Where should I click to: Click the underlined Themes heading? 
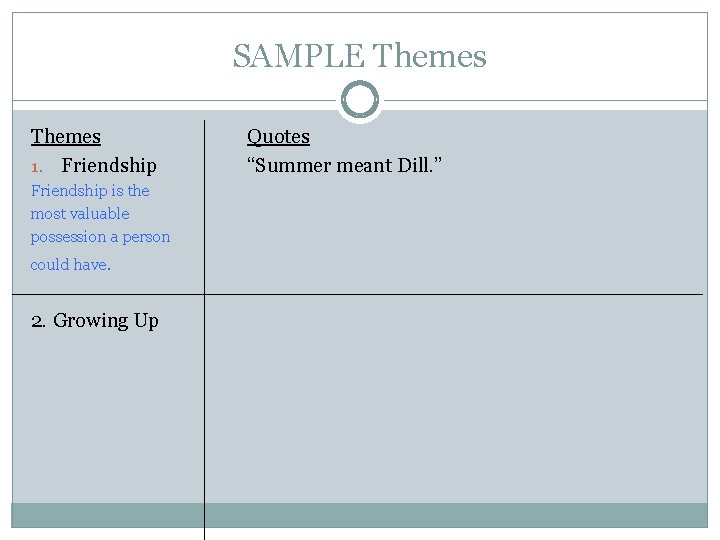point(66,136)
